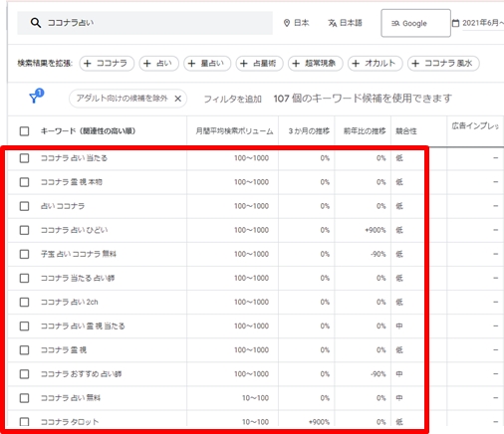Open the Google search network selector
Image resolution: width=504 pixels, height=434 pixels.
415,23
